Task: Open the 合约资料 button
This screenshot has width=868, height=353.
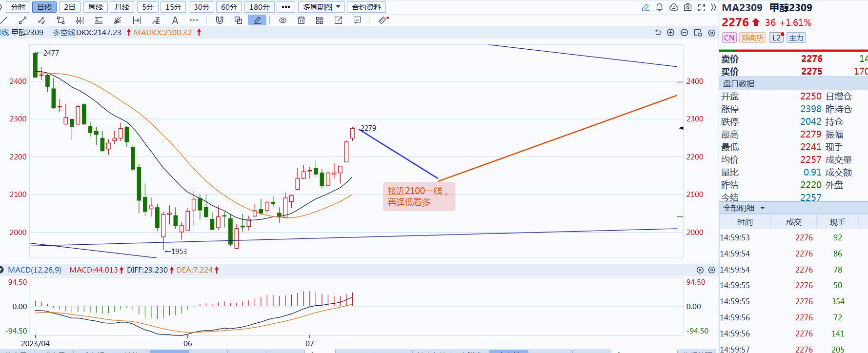Action: (x=366, y=7)
